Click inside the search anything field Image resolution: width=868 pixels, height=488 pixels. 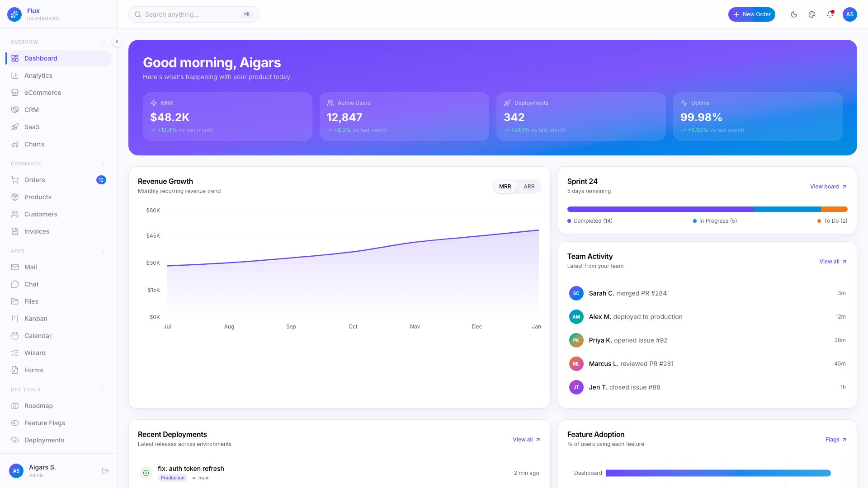[x=193, y=14]
